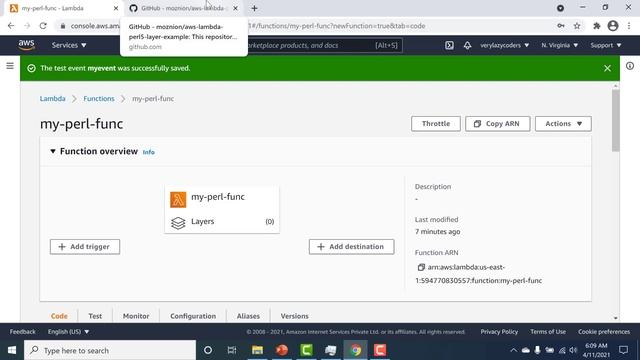Open the Terms of Use link
The width and height of the screenshot is (640, 360).
point(548,332)
